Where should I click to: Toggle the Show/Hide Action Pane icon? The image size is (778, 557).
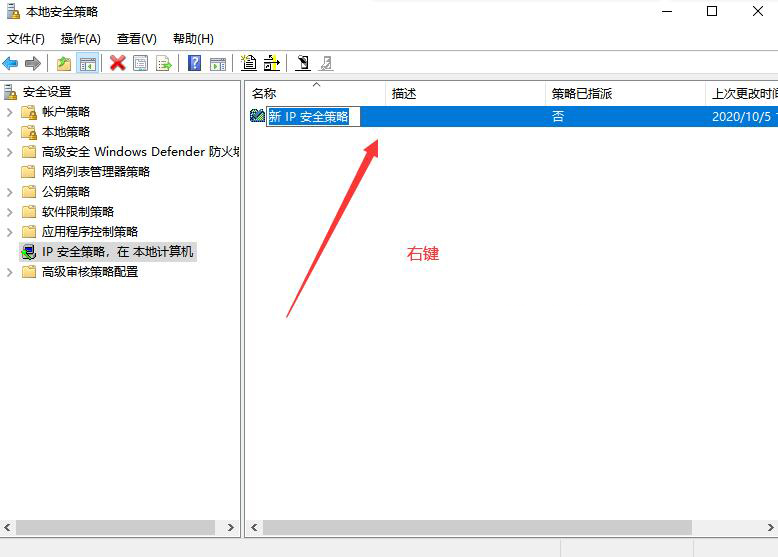coord(218,63)
